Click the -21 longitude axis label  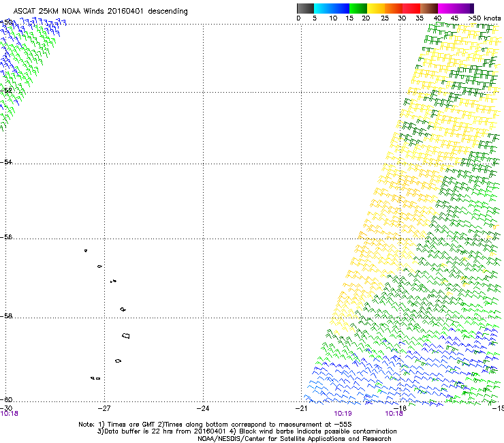(x=301, y=408)
